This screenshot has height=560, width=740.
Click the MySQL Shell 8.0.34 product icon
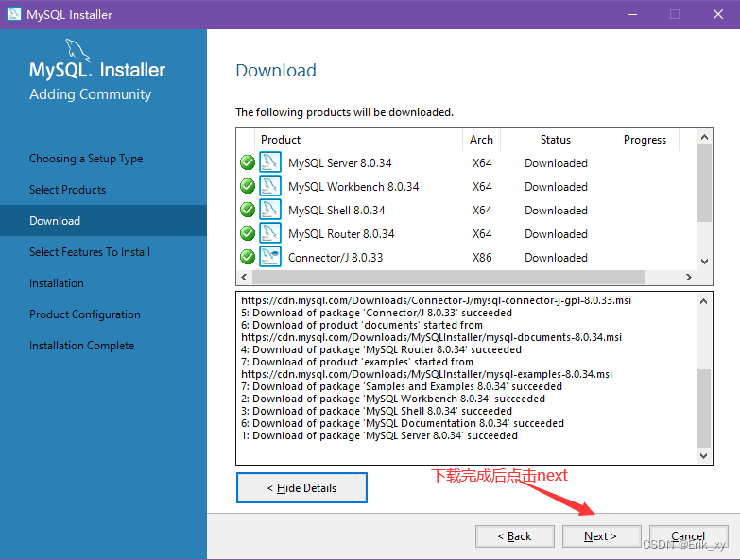270,210
